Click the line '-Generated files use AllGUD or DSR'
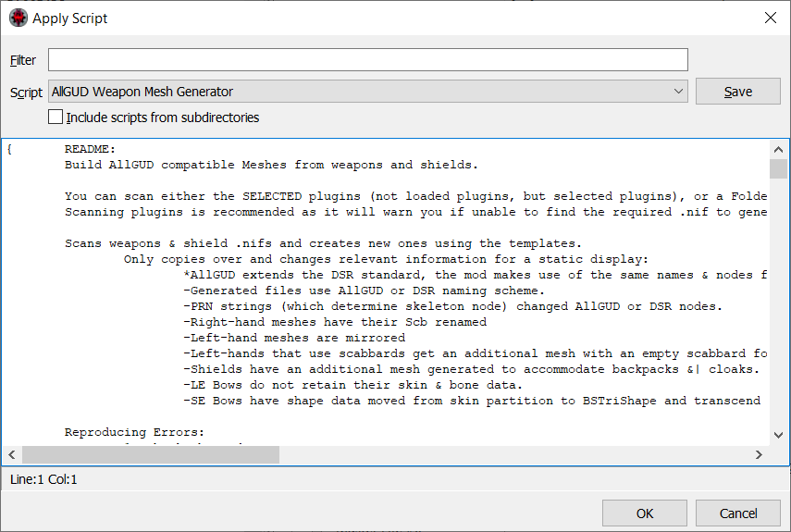 point(364,291)
